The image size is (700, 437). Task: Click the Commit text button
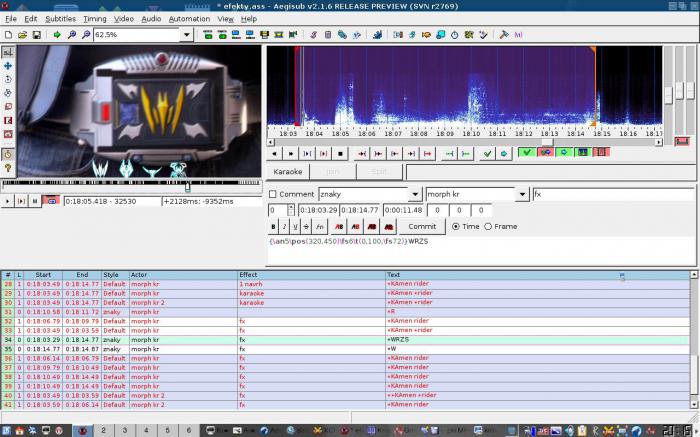coord(422,227)
